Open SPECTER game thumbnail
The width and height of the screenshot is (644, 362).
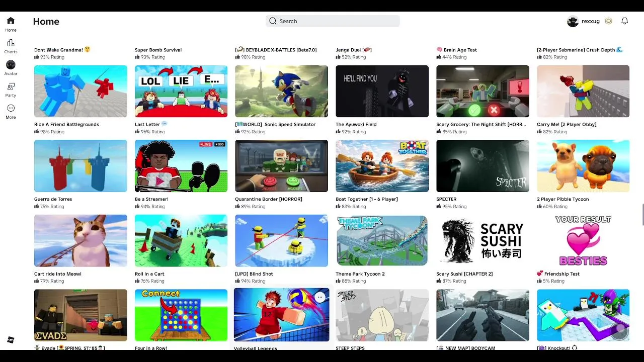482,166
